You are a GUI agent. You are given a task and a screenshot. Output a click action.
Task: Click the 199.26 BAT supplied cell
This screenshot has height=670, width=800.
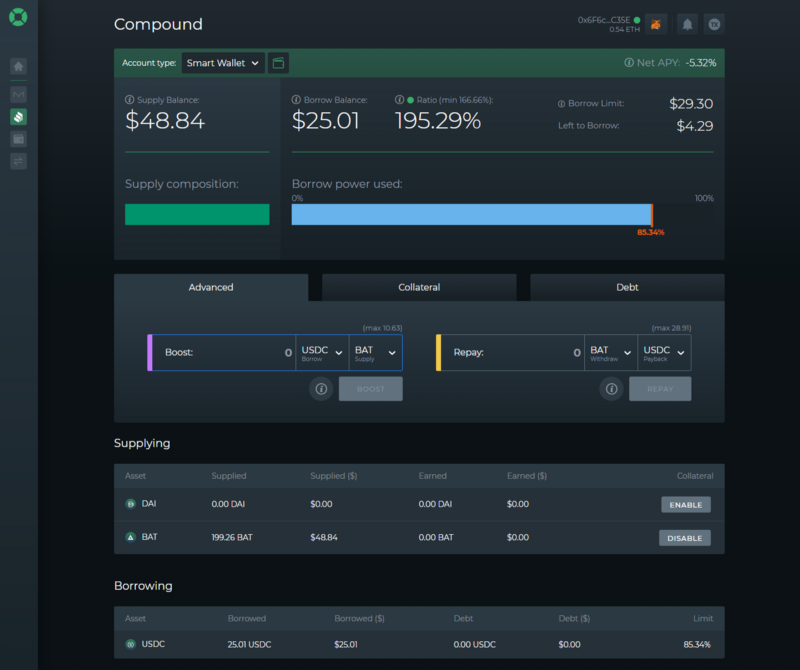click(232, 537)
